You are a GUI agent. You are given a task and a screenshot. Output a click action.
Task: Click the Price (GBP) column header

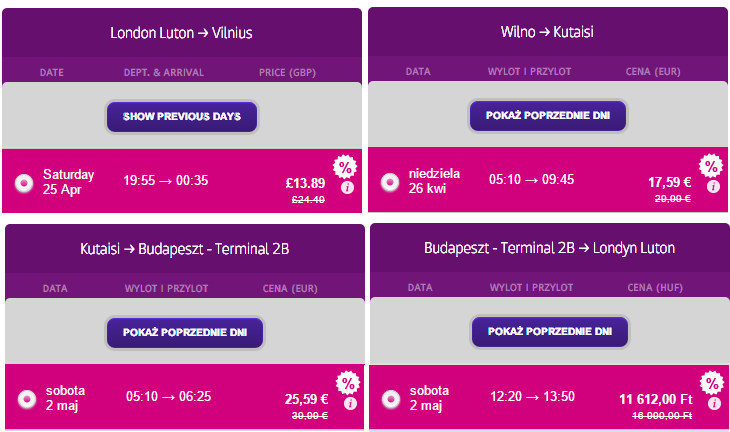287,73
